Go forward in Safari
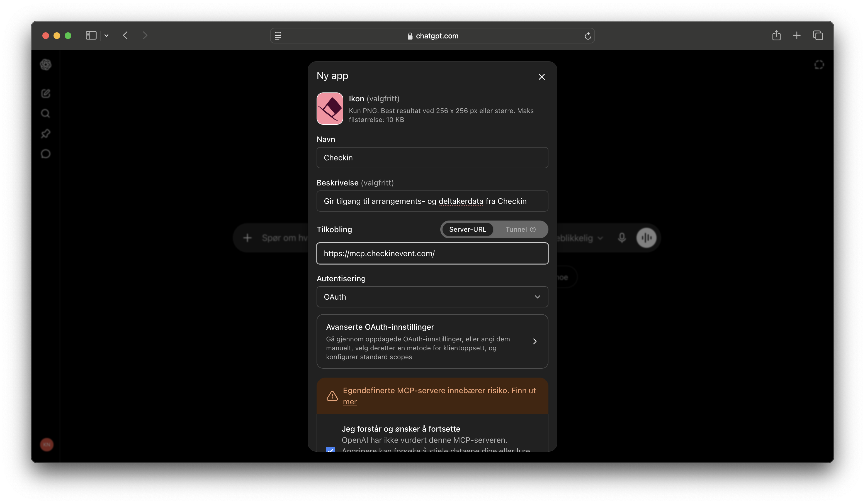The height and width of the screenshot is (504, 865). (x=145, y=35)
